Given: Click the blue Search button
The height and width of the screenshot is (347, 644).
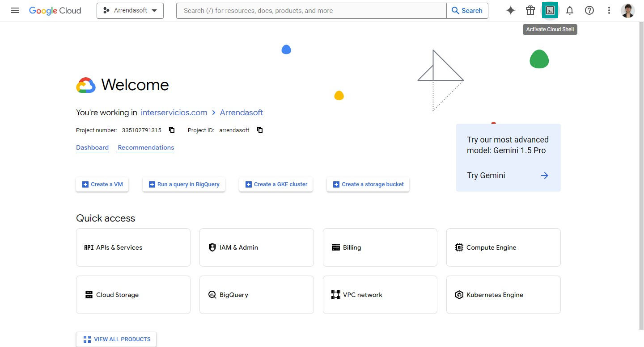Looking at the screenshot, I should (467, 10).
